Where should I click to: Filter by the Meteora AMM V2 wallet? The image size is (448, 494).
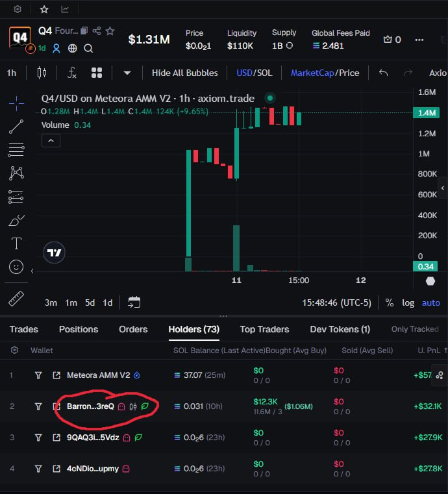point(38,375)
